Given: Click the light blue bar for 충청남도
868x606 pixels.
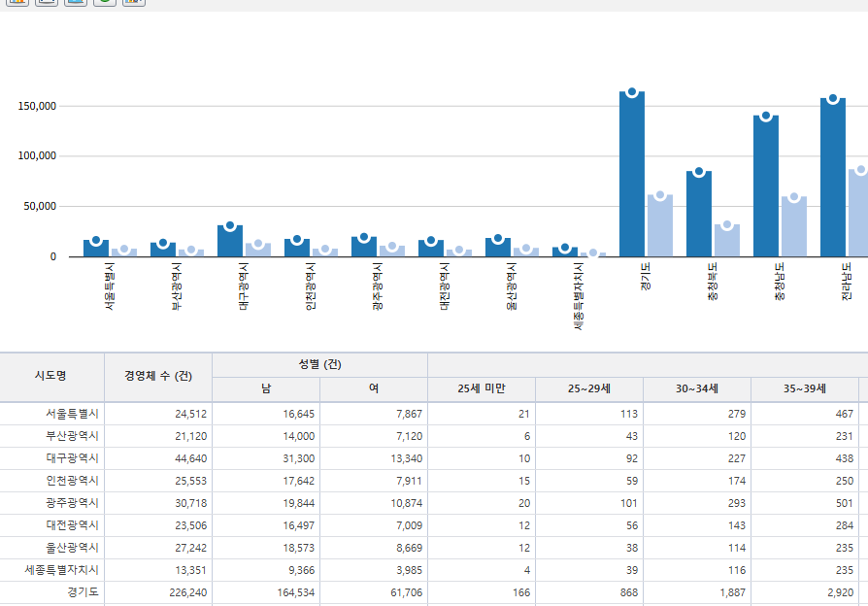Looking at the screenshot, I should pyautogui.click(x=794, y=226).
